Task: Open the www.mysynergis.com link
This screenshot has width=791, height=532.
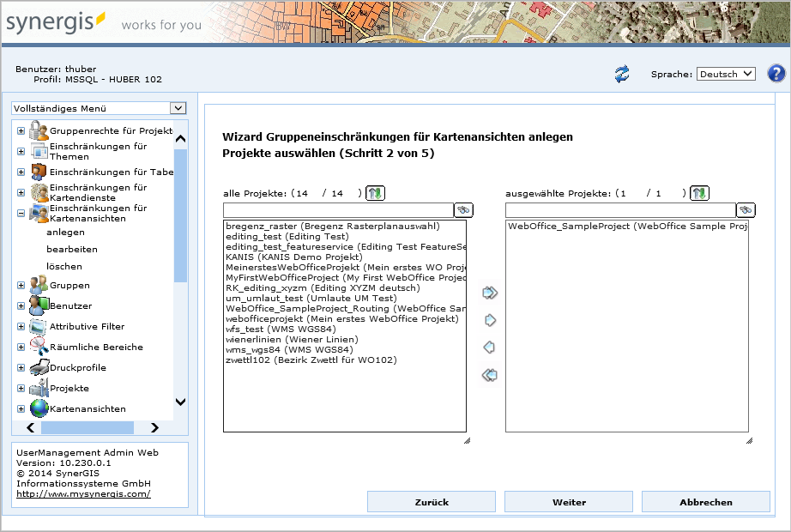Action: coord(83,493)
